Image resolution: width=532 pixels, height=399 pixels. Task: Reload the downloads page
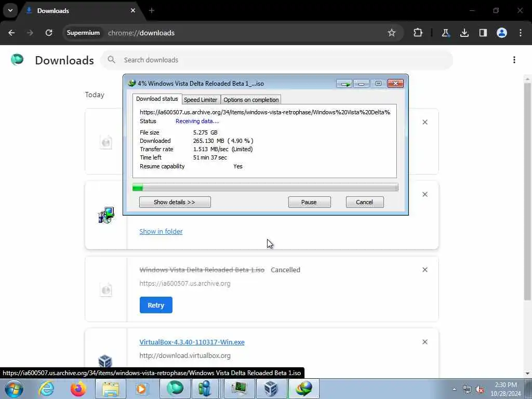coord(49,33)
